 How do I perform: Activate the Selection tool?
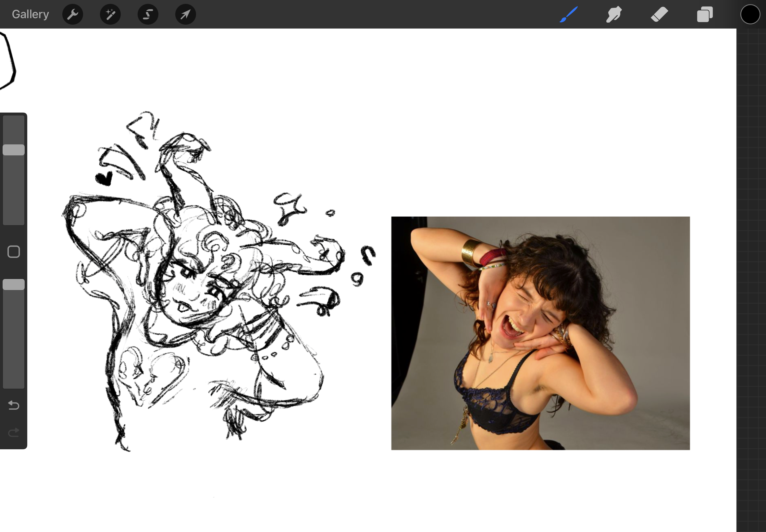coord(148,14)
